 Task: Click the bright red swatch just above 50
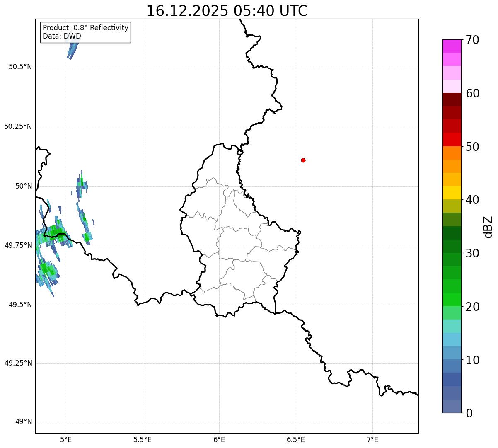tap(452, 139)
